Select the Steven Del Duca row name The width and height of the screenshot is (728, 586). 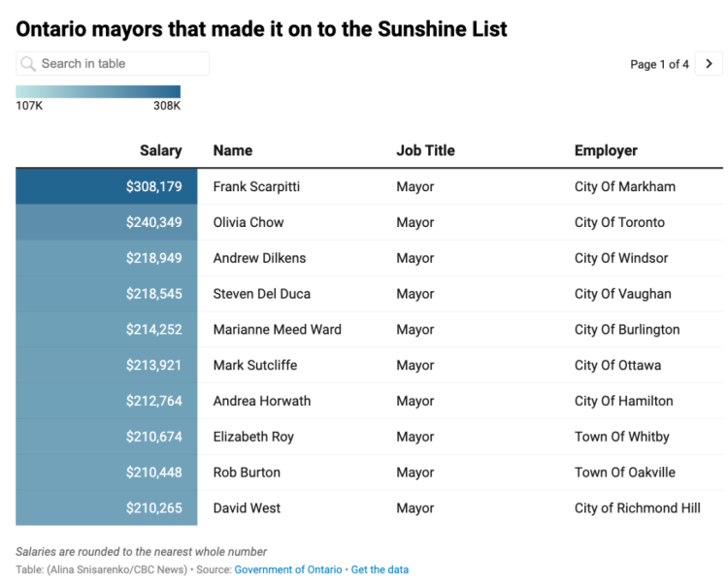(x=262, y=294)
